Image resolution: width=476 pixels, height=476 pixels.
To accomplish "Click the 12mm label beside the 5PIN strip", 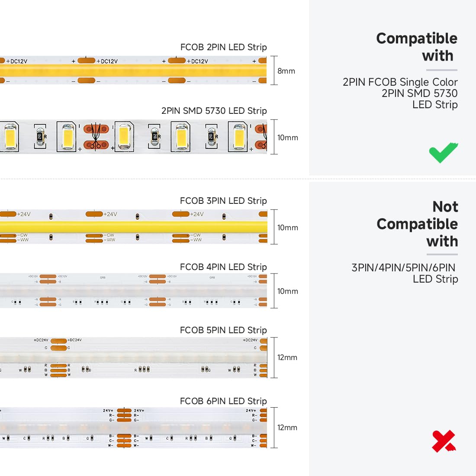I will point(287,357).
